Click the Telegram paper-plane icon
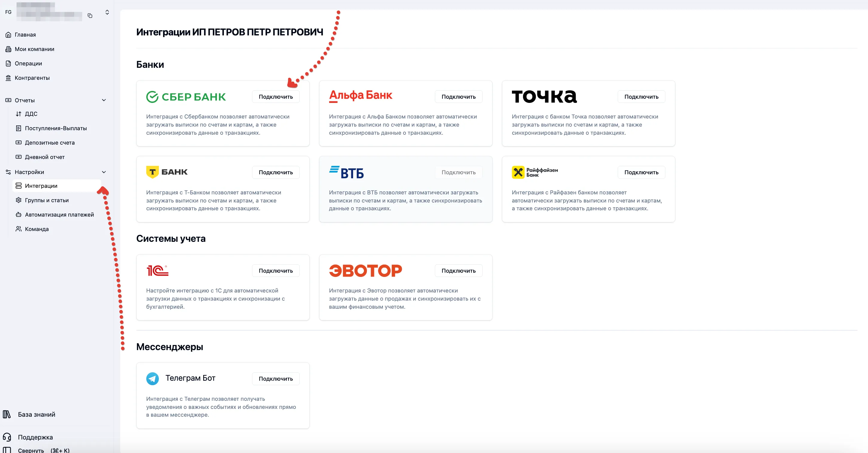868x453 pixels. point(153,379)
